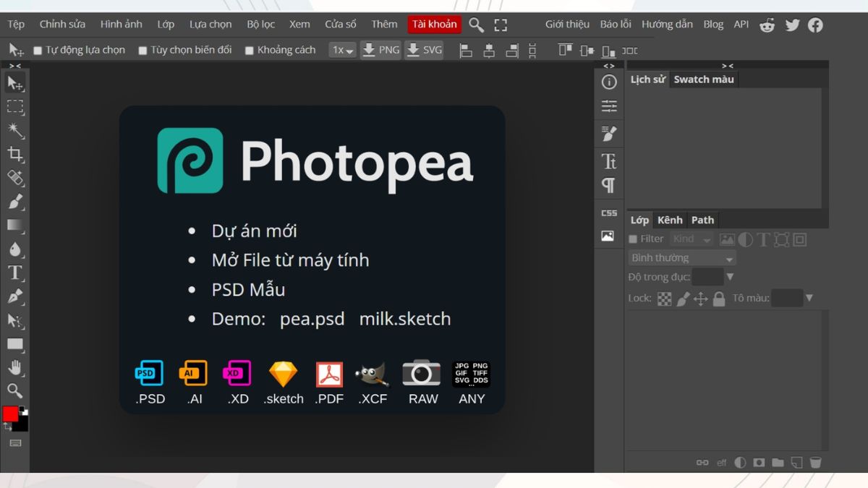Select the Pen tool

[15, 296]
